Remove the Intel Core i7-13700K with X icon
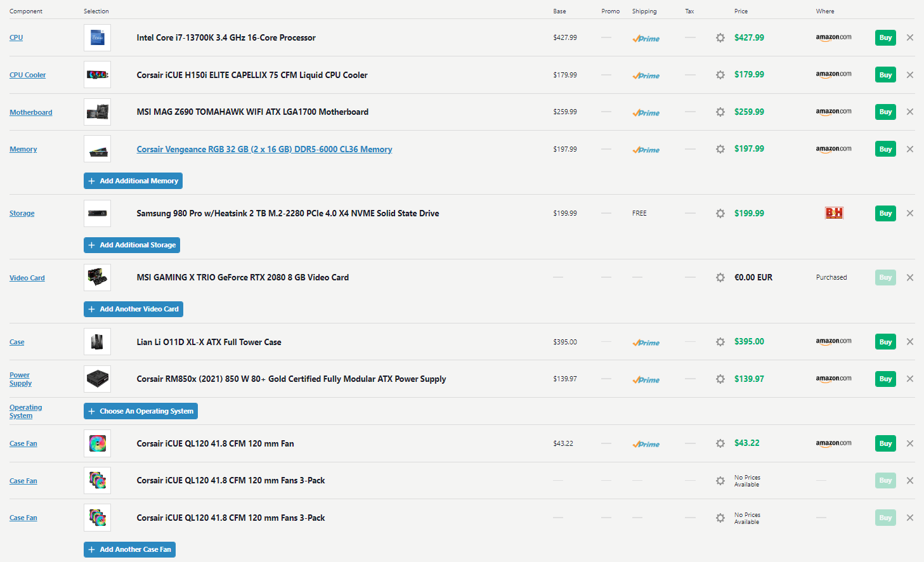 (x=910, y=37)
